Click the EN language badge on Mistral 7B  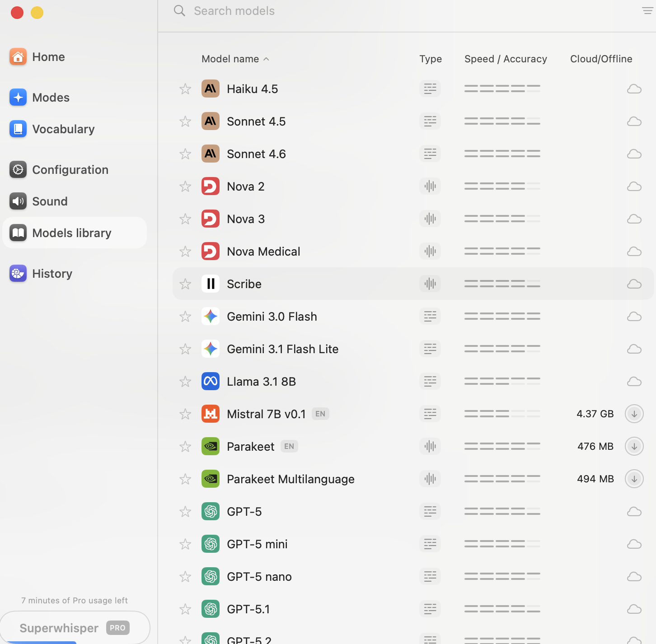(320, 414)
